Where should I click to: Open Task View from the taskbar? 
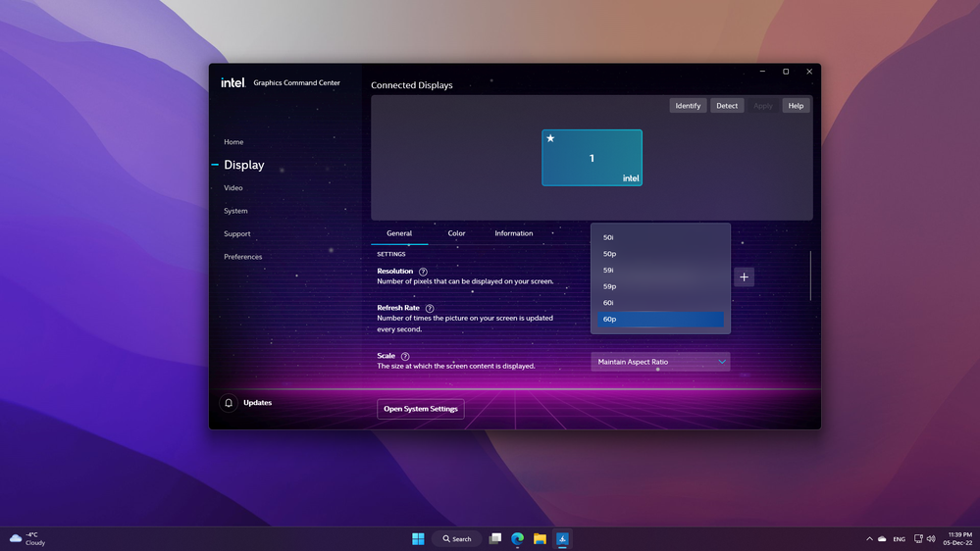click(x=495, y=538)
